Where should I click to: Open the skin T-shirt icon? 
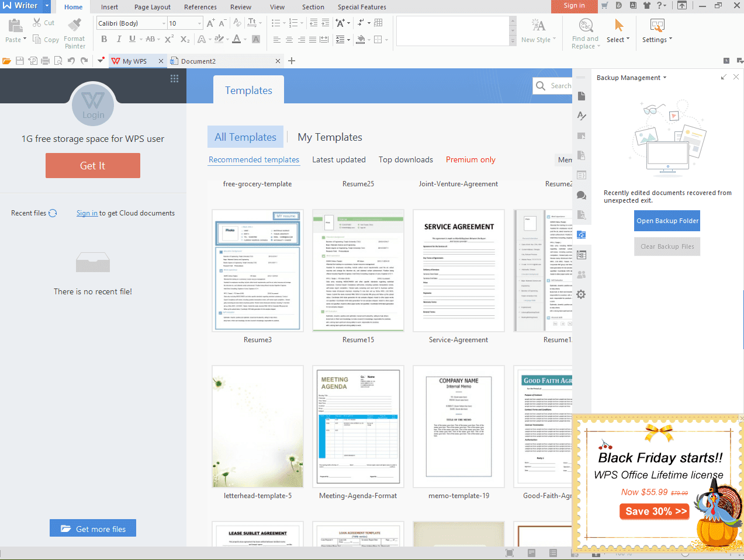click(647, 6)
